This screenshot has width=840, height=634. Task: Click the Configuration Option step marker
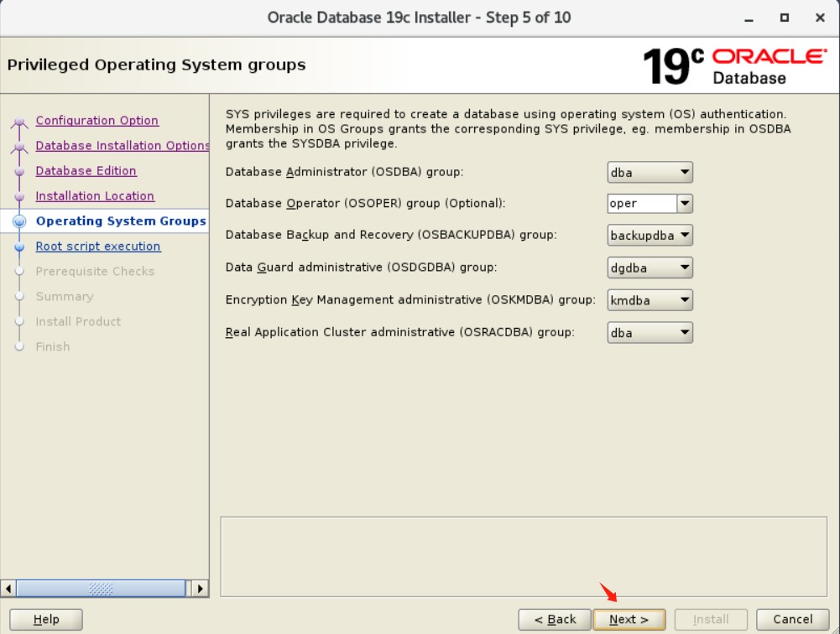point(19,122)
